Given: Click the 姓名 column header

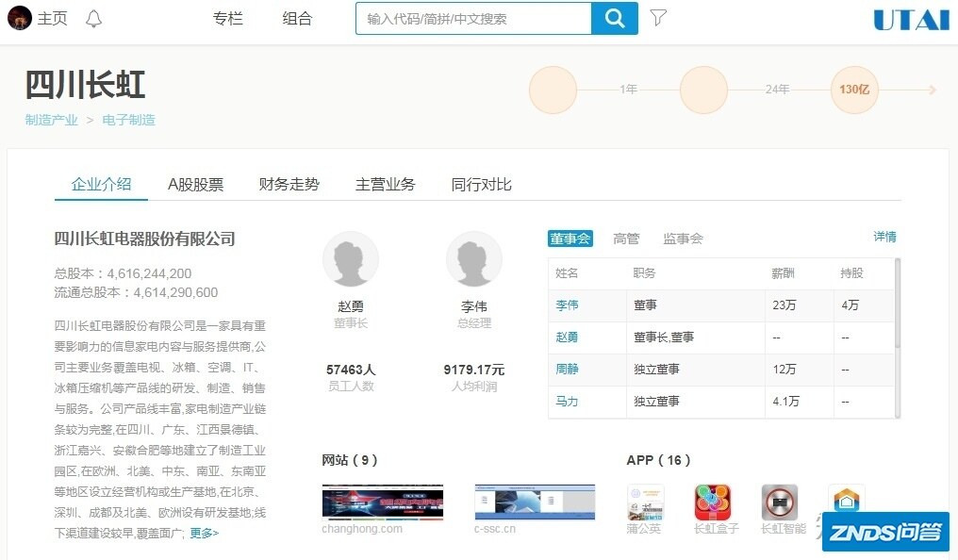Looking at the screenshot, I should (567, 273).
